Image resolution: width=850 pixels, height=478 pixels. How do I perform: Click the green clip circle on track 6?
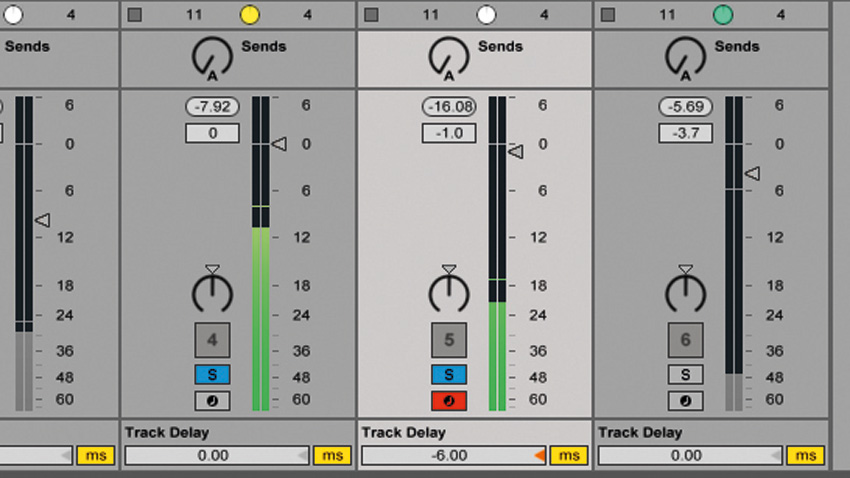723,15
